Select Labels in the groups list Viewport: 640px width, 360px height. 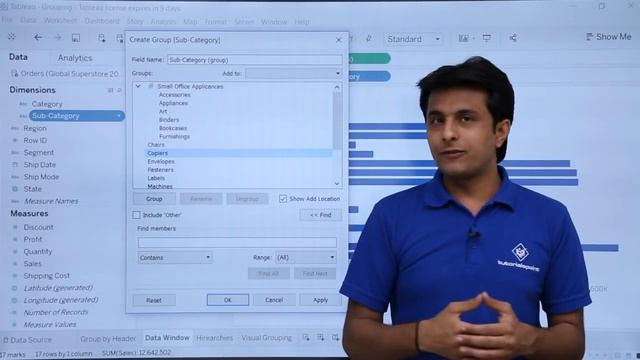156,178
